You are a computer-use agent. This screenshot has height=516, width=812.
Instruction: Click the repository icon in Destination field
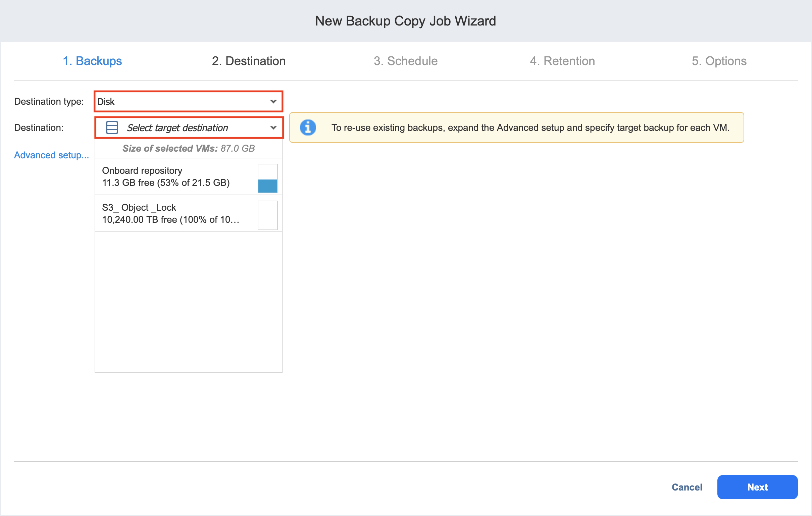(112, 127)
